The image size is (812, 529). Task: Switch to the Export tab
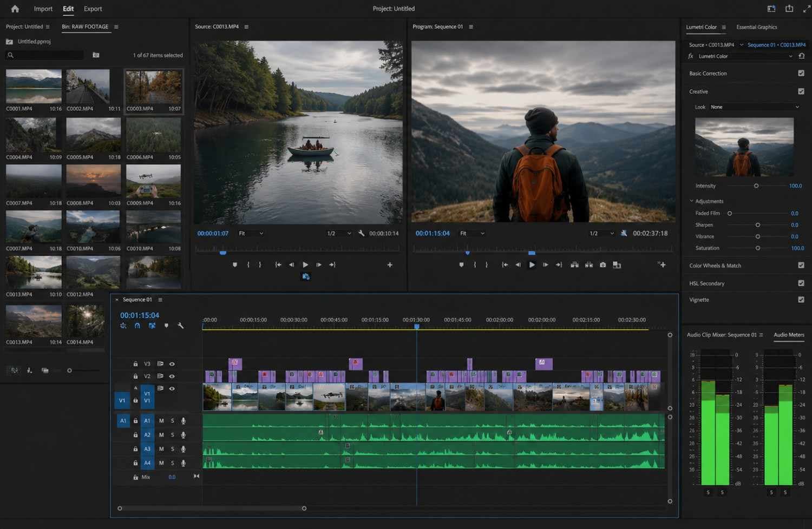[x=93, y=9]
